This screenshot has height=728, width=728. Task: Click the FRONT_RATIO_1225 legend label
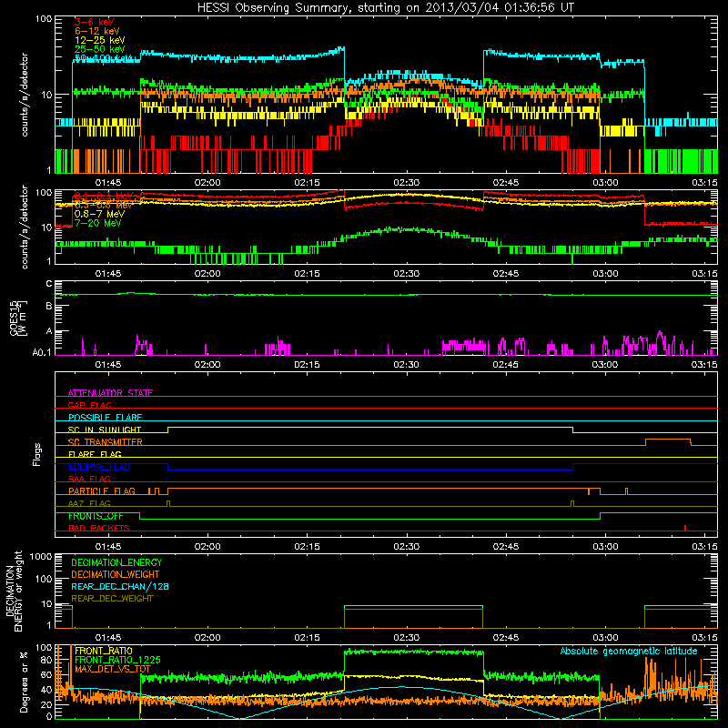tap(117, 660)
